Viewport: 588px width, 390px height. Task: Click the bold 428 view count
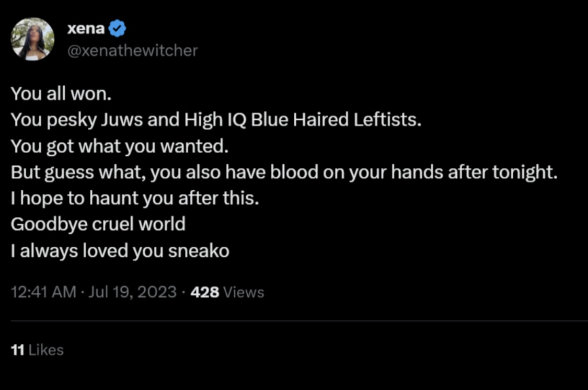[x=205, y=292]
